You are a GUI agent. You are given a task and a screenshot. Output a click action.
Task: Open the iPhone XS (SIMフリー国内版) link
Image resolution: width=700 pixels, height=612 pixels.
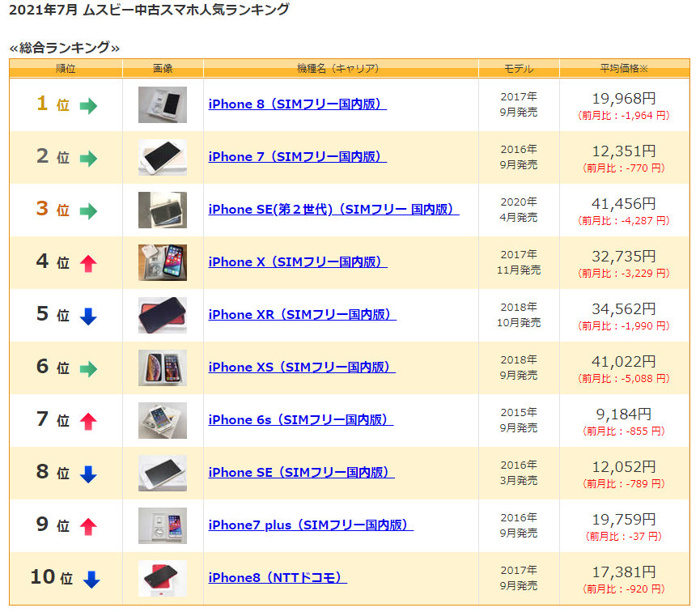tap(302, 368)
